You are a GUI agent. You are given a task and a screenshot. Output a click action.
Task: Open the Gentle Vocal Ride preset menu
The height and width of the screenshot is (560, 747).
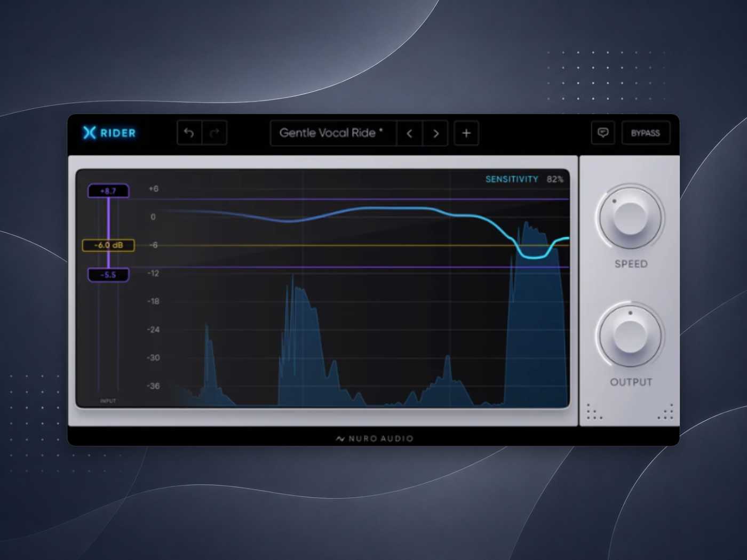pyautogui.click(x=333, y=133)
